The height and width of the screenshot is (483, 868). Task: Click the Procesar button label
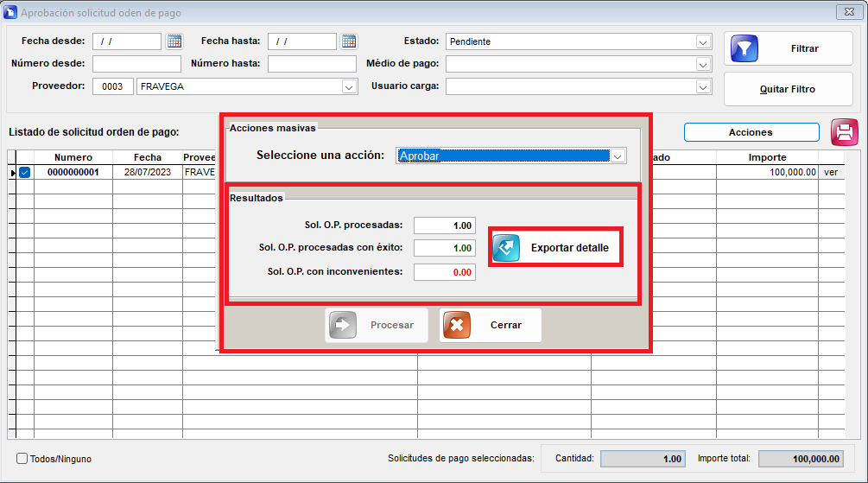(x=392, y=325)
